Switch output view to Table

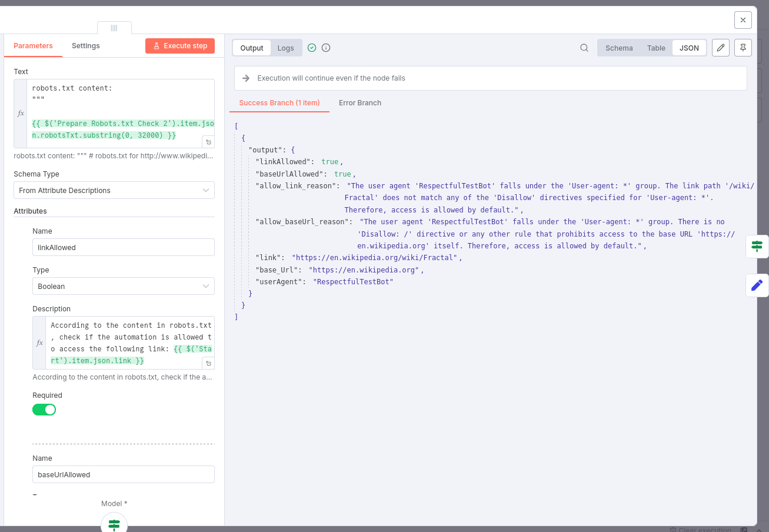pos(656,48)
